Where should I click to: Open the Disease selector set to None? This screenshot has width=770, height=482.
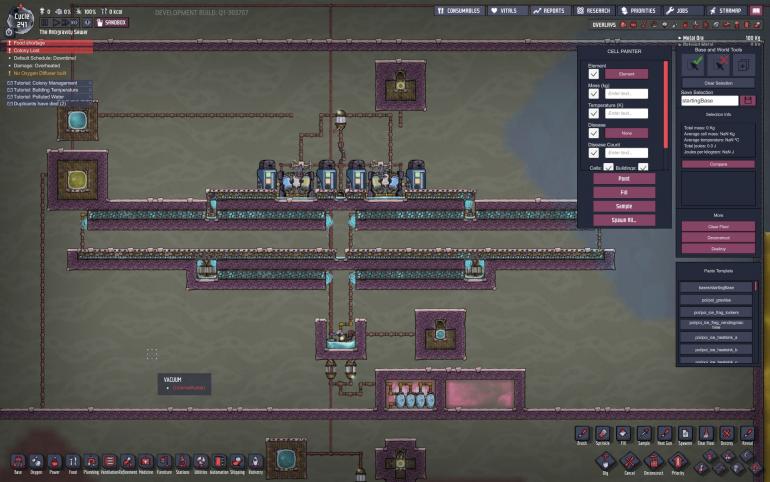point(626,133)
